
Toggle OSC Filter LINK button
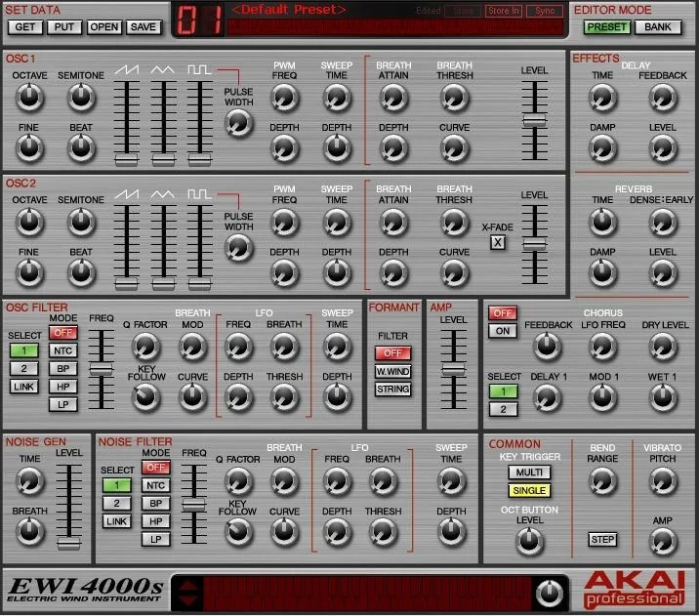[x=24, y=387]
